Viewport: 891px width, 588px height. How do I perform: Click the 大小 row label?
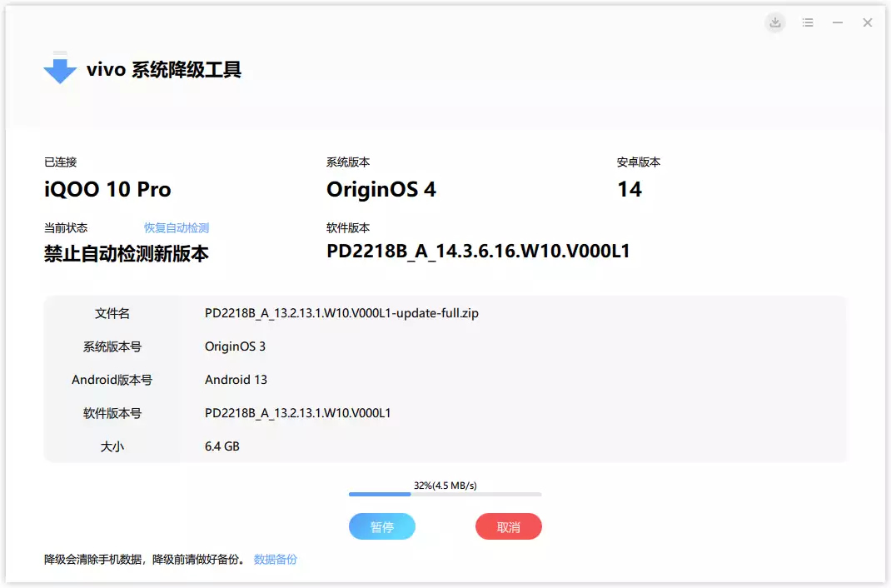(x=112, y=446)
